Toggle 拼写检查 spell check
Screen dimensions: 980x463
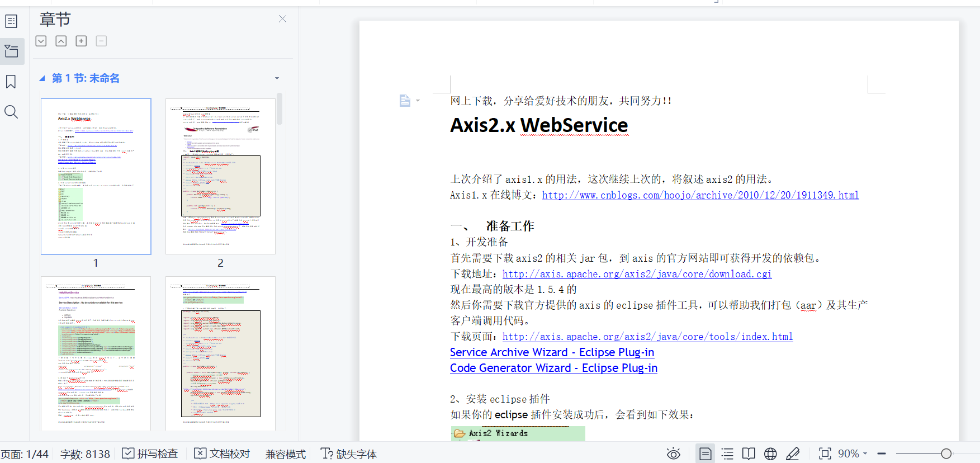[x=150, y=453]
